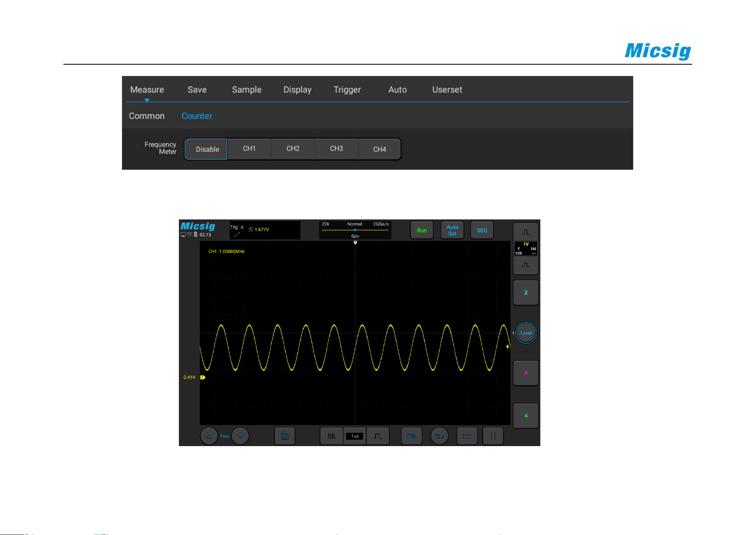
Task: Click the Normal acquisition mode text
Action: click(355, 224)
